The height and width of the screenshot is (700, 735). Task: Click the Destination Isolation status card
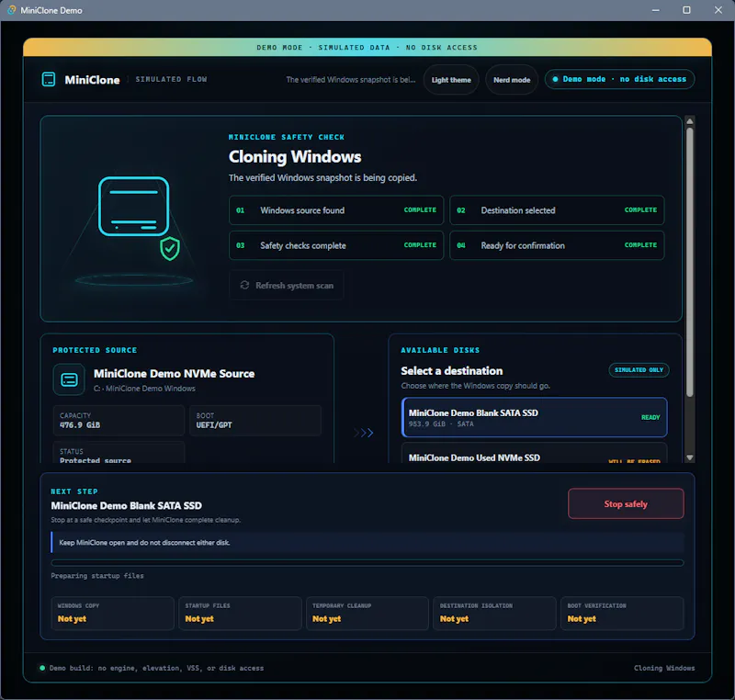tap(494, 613)
